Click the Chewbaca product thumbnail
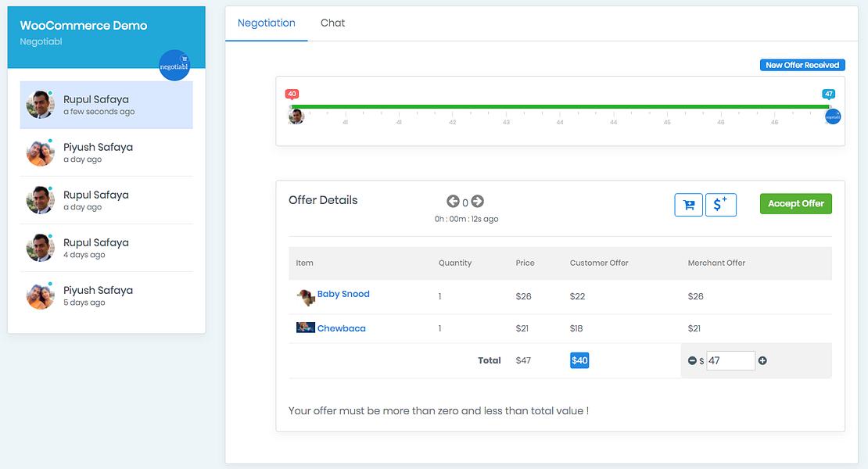The image size is (868, 469). pos(306,328)
